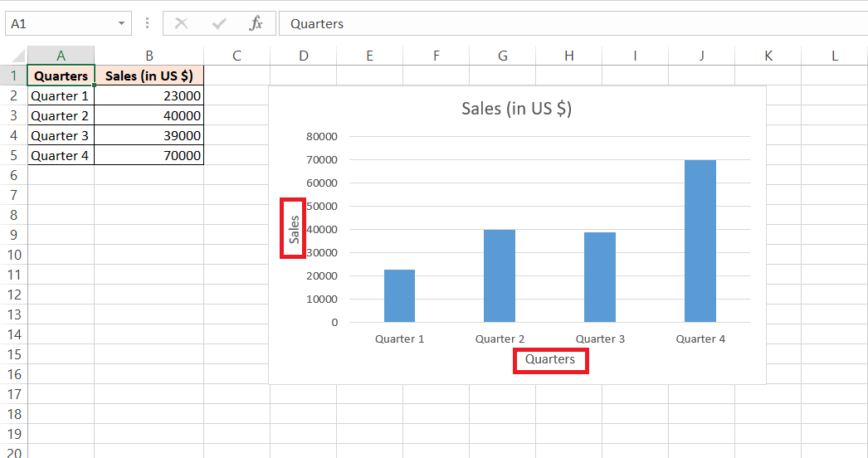Select column H header
The image size is (868, 458).
(x=569, y=56)
